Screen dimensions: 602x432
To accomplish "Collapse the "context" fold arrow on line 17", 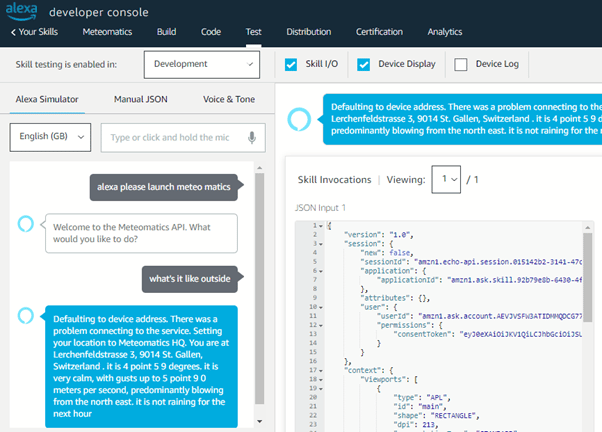I will (x=321, y=371).
